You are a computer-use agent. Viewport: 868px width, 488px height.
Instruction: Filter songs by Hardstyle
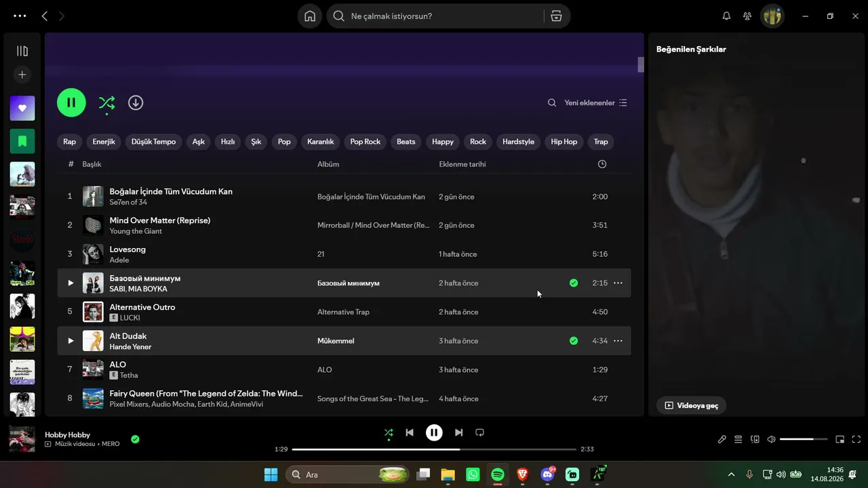tap(518, 142)
